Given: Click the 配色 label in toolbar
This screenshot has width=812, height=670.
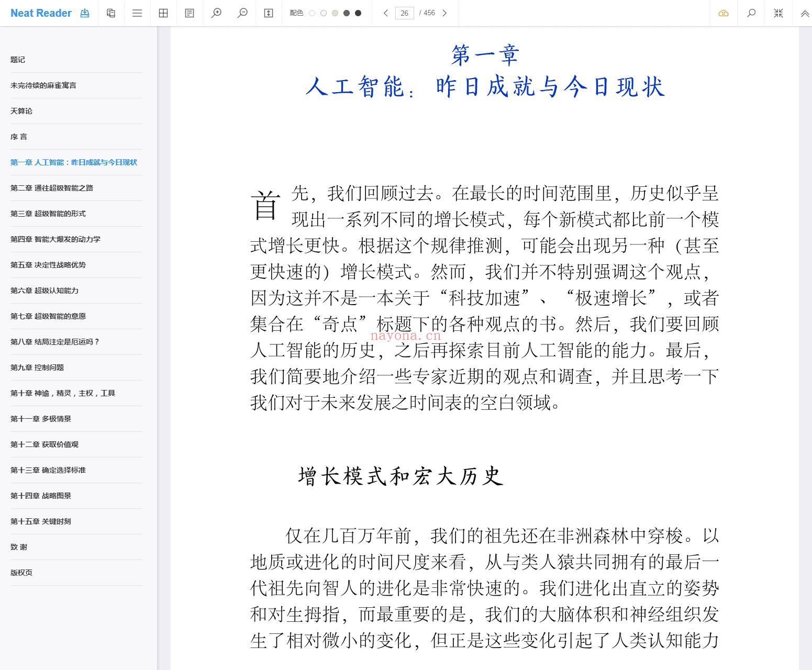Looking at the screenshot, I should [x=296, y=13].
